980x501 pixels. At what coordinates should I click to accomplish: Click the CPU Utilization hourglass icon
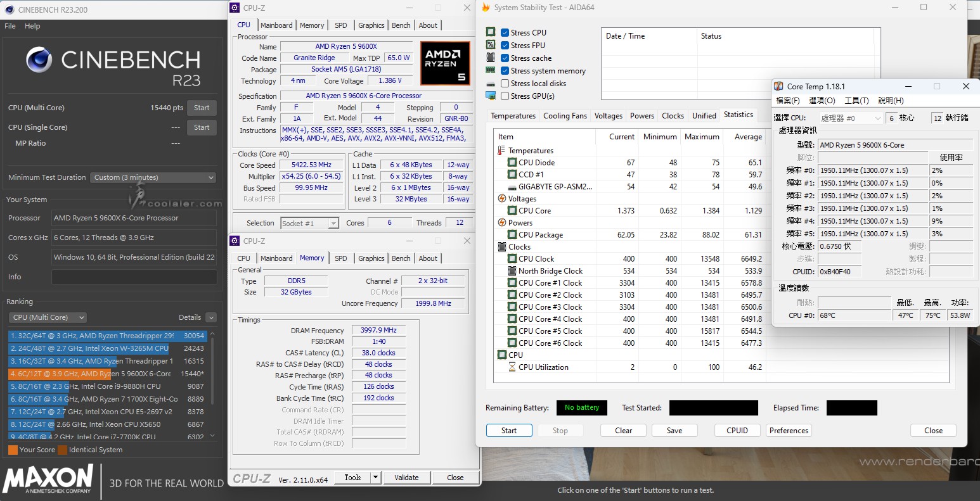point(512,367)
